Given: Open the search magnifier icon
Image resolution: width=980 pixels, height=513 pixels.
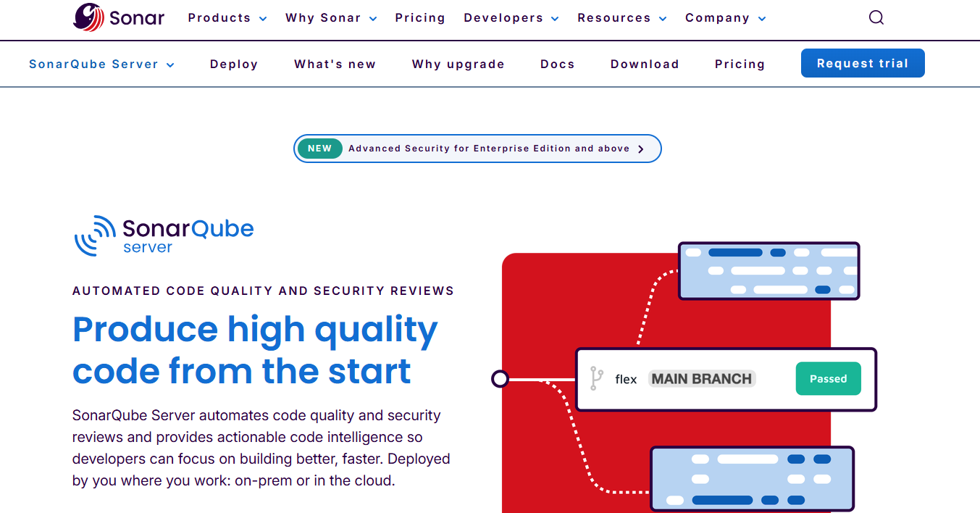Looking at the screenshot, I should tap(876, 18).
